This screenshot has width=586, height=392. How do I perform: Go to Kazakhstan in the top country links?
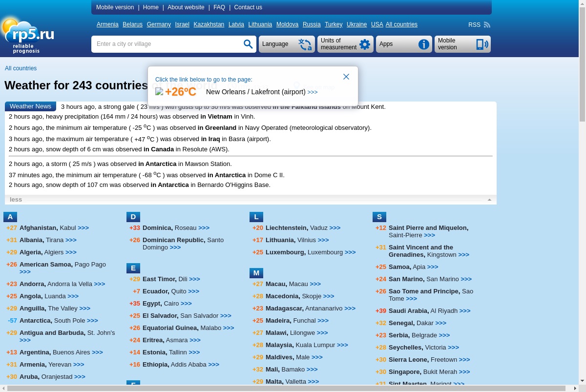point(209,24)
